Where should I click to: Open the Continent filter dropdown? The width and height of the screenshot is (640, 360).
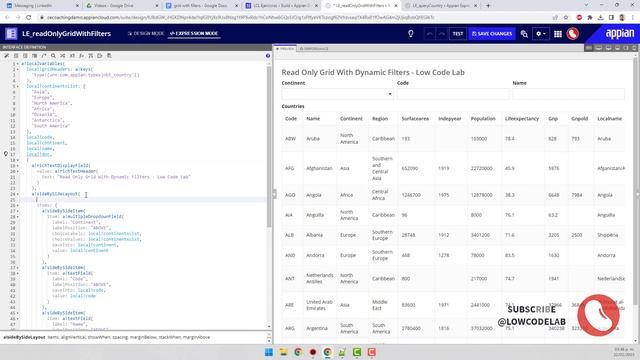click(x=338, y=94)
